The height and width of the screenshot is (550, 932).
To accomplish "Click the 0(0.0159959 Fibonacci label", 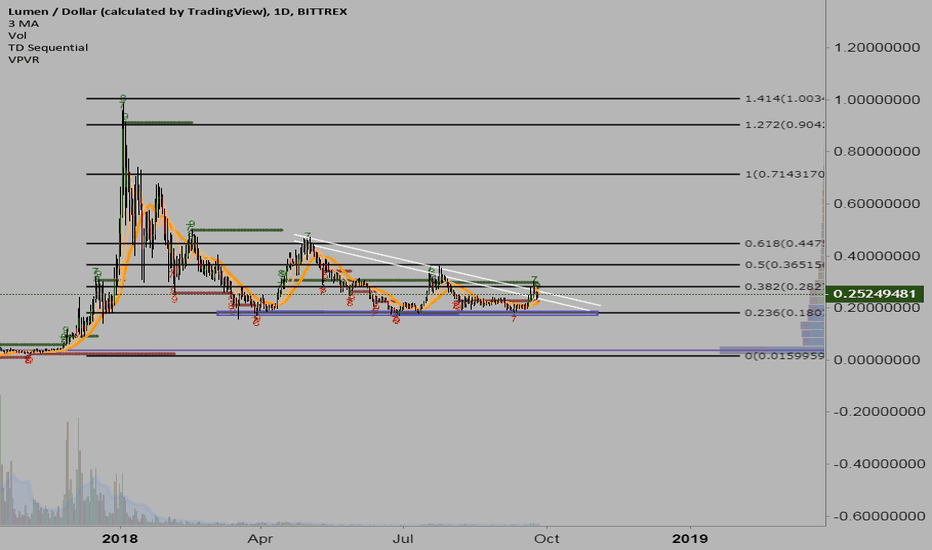I will [x=785, y=356].
